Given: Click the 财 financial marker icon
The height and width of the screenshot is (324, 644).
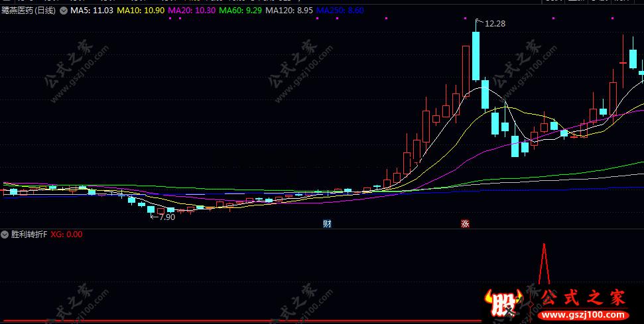Looking at the screenshot, I should (x=327, y=223).
